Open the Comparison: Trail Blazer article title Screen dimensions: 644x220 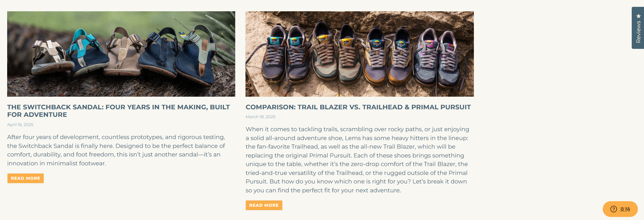pos(358,107)
